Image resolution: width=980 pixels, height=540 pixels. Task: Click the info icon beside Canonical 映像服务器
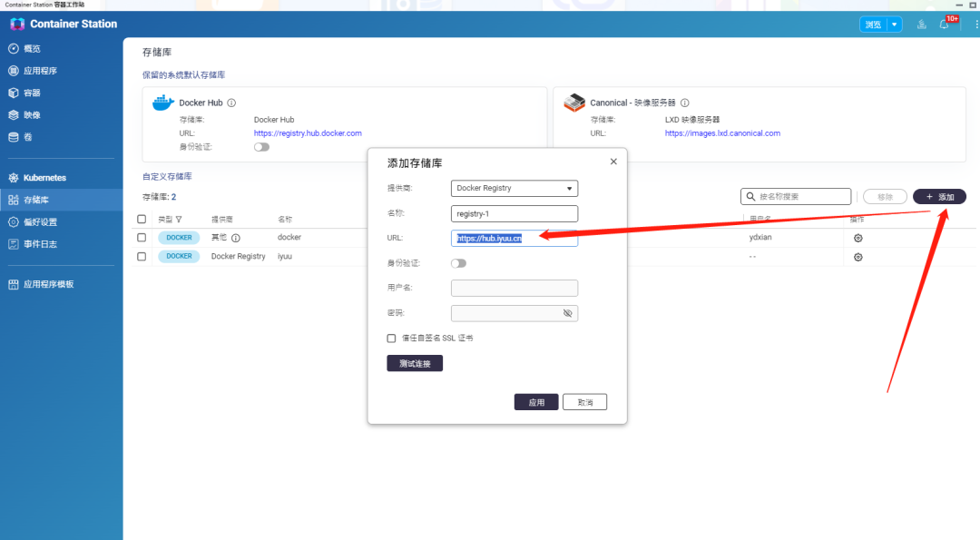[x=685, y=103]
